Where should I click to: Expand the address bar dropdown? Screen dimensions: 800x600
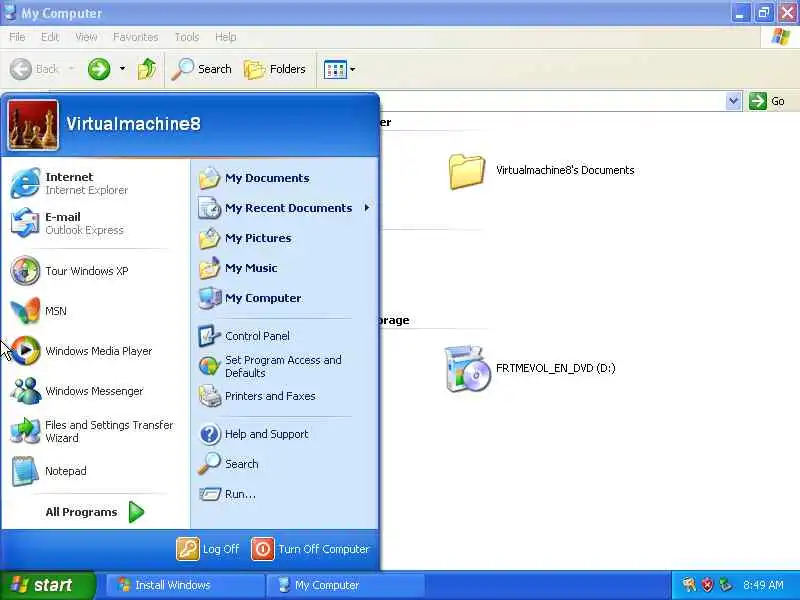pos(733,101)
